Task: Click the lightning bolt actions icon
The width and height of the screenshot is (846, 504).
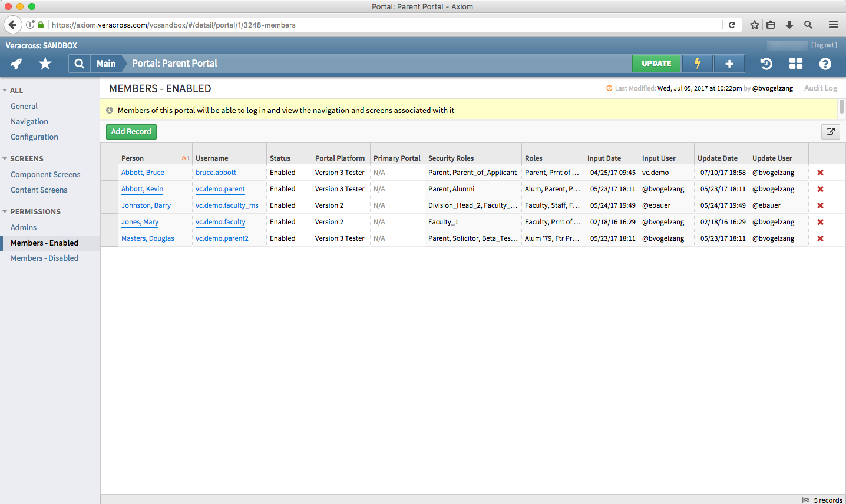Action: pyautogui.click(x=698, y=64)
